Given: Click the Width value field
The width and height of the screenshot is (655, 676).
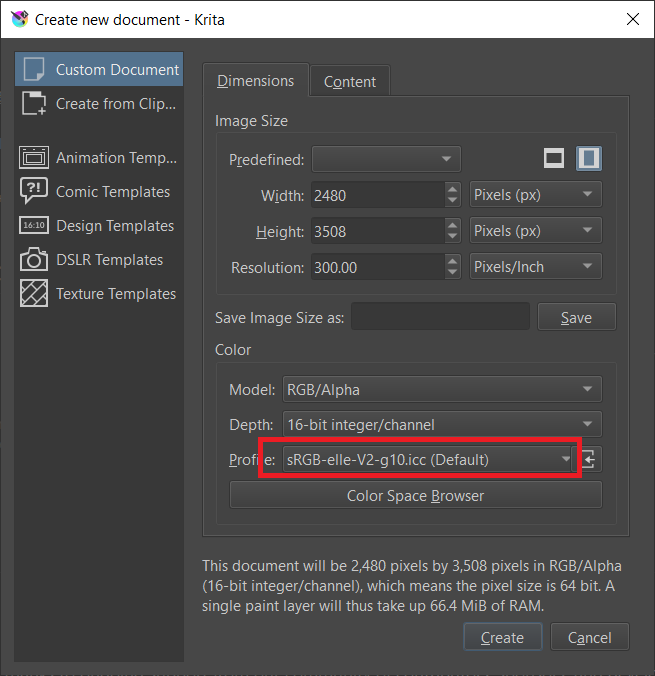Looking at the screenshot, I should [x=378, y=195].
